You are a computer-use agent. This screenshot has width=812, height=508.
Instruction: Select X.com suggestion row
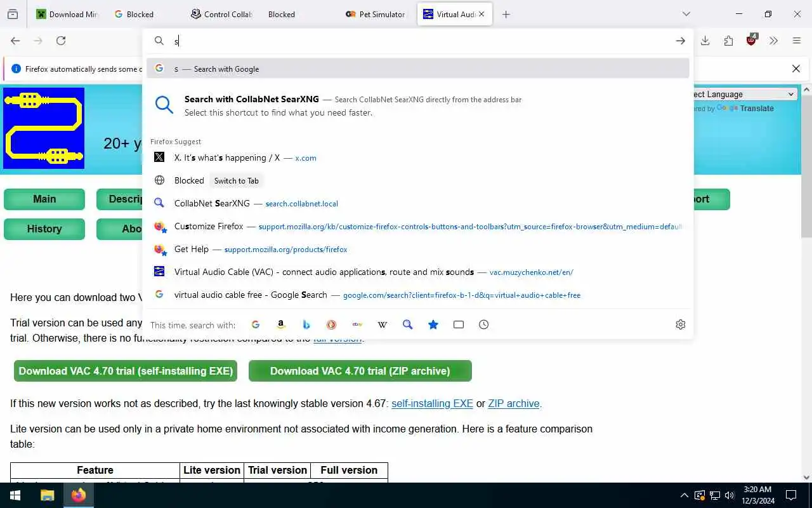coord(418,157)
